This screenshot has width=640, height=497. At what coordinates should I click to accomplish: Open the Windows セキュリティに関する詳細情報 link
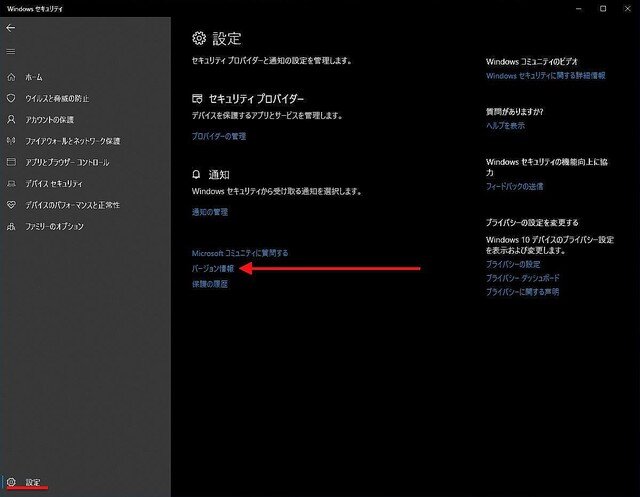pyautogui.click(x=546, y=76)
